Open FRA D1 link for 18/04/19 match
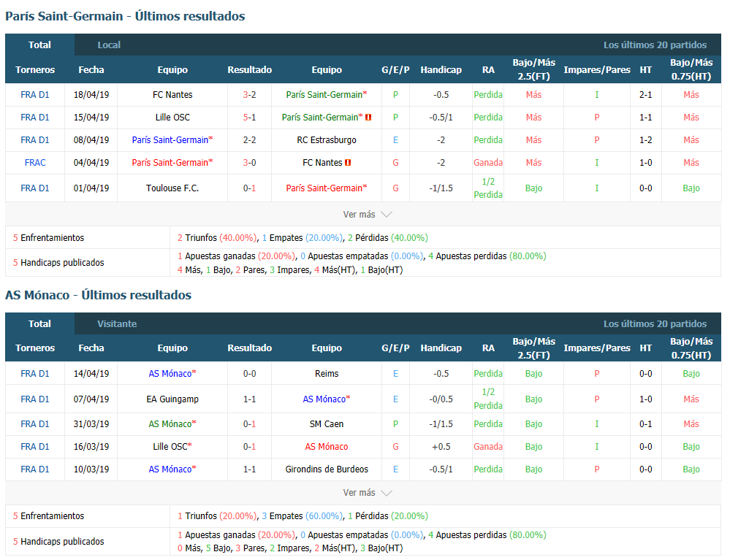Screen dimensions: 730x560 pos(35,95)
